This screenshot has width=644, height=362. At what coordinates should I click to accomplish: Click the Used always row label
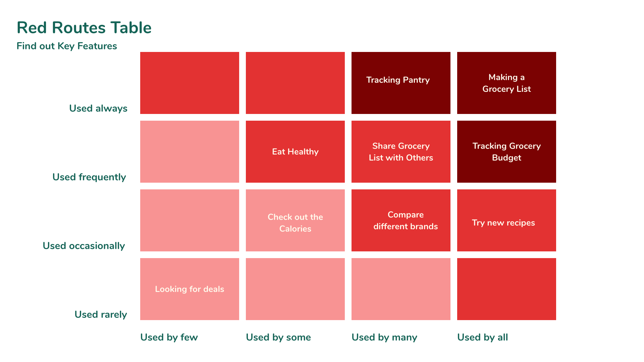pyautogui.click(x=98, y=108)
